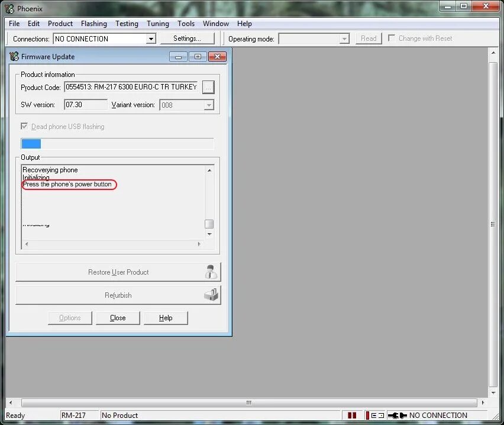504x425 pixels.
Task: Close the Phoenix main window
Action: pyautogui.click(x=485, y=6)
